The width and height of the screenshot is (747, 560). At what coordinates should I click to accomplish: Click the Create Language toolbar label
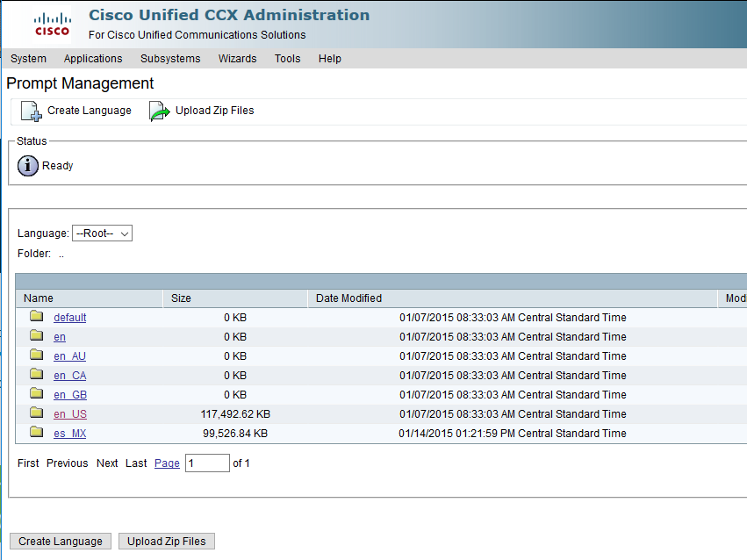click(89, 111)
